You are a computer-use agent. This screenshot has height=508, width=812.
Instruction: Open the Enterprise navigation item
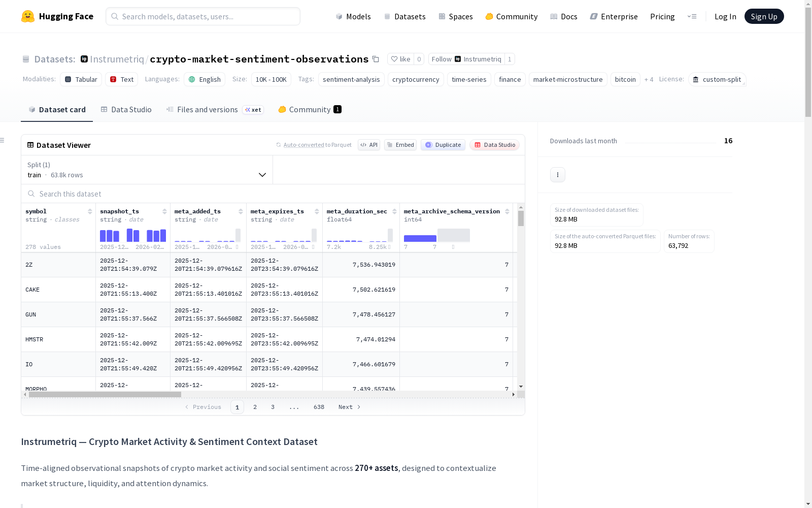pos(614,16)
